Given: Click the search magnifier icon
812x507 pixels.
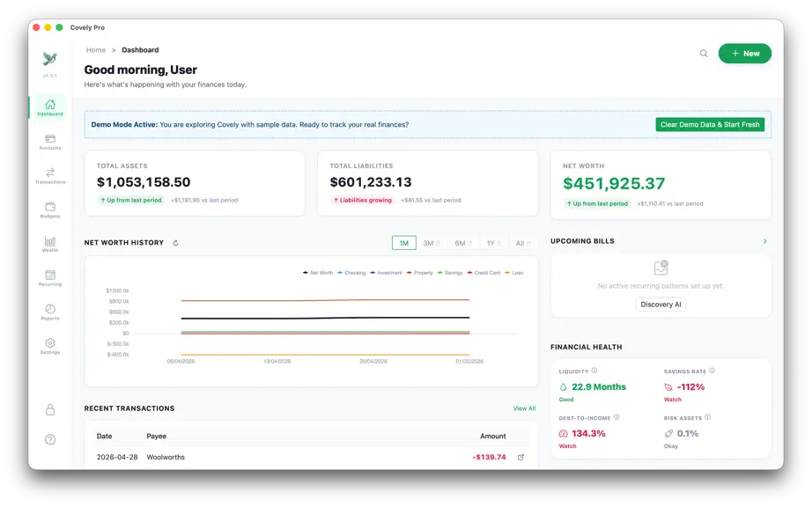Looking at the screenshot, I should tap(704, 54).
